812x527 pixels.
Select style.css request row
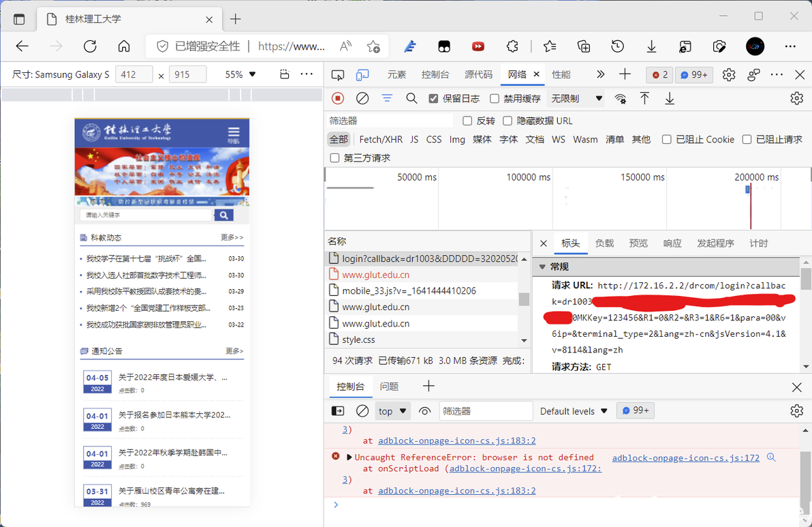click(x=422, y=340)
